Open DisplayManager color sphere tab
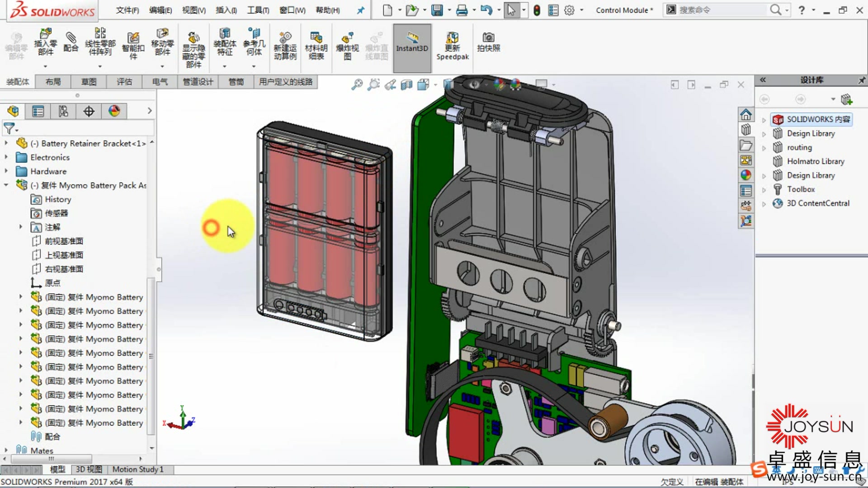Image resolution: width=868 pixels, height=488 pixels. click(x=114, y=111)
